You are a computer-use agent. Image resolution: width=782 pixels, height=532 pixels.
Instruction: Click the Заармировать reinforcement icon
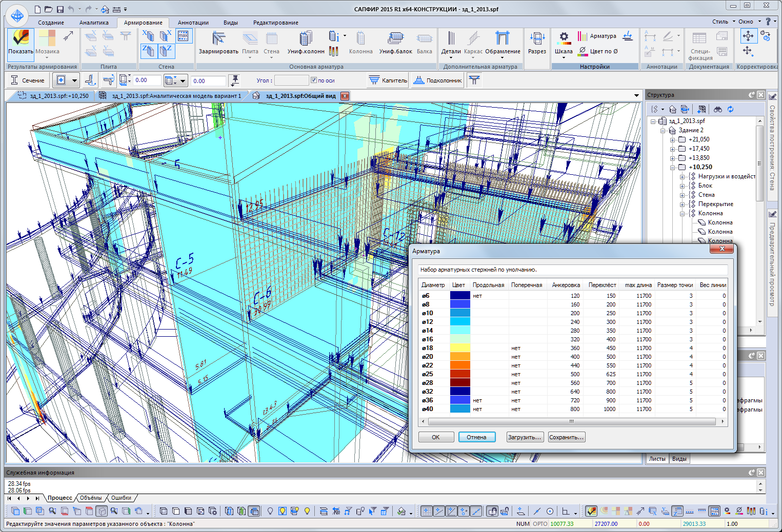coord(218,39)
